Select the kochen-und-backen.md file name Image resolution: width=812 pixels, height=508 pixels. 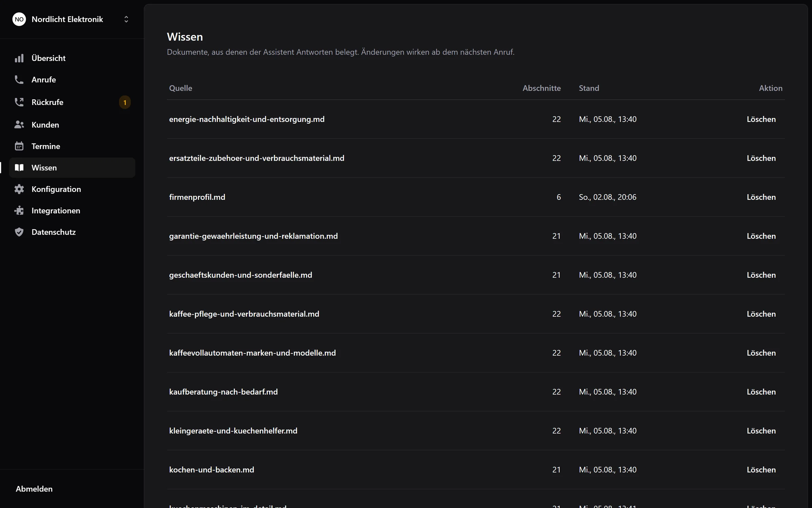point(211,470)
